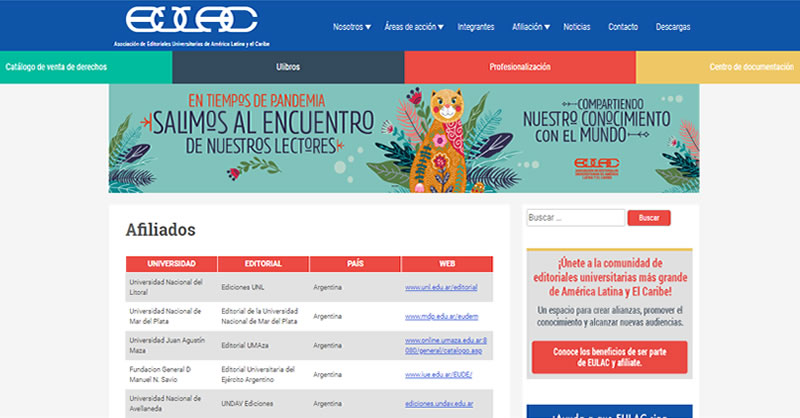Open the www.mdp.edu.ar/eudem link
The height and width of the screenshot is (418, 800).
(441, 316)
